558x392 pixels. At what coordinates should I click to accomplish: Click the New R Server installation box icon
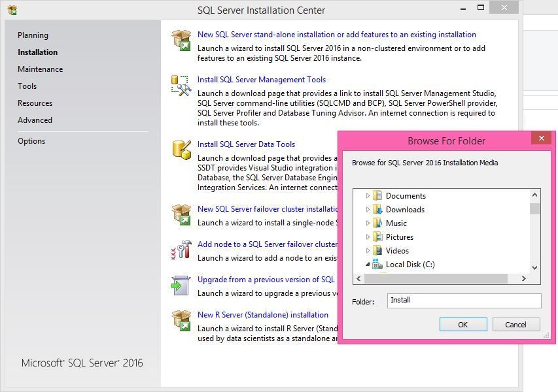click(183, 319)
